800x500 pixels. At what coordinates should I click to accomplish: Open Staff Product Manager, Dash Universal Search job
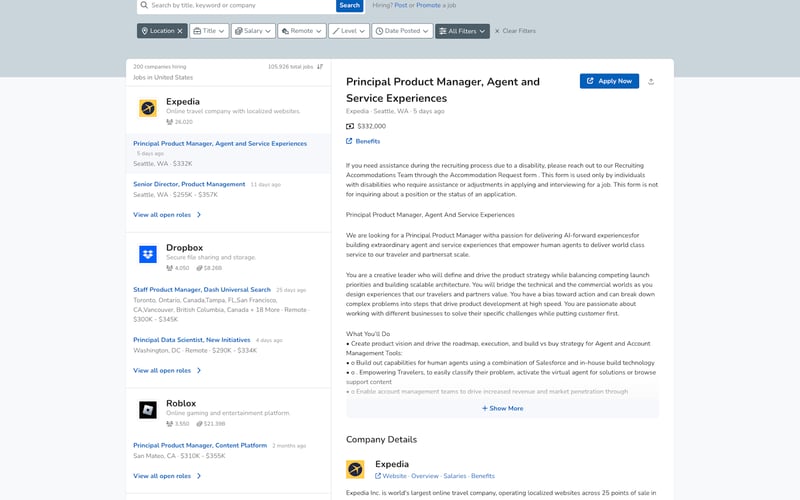point(202,290)
